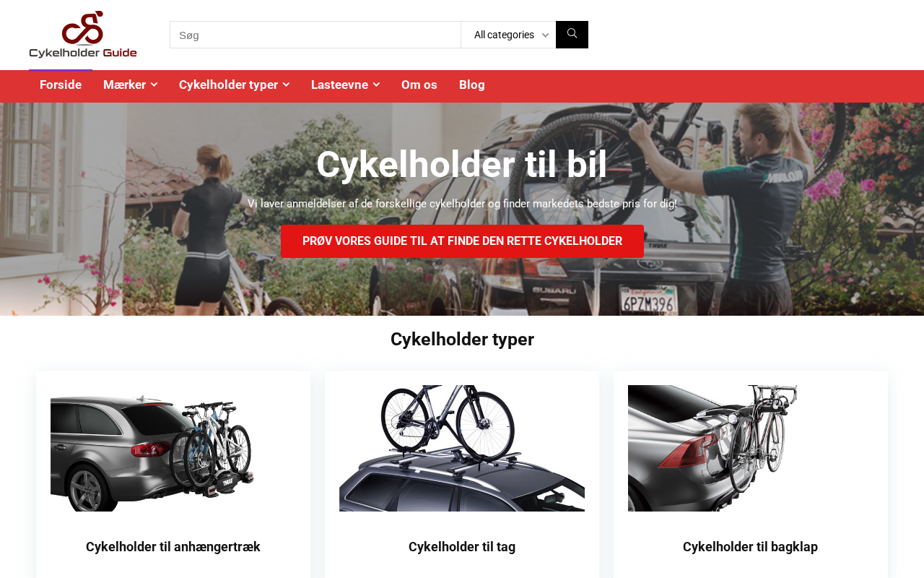Click the Cykelholder Guide logo

pyautogui.click(x=83, y=35)
